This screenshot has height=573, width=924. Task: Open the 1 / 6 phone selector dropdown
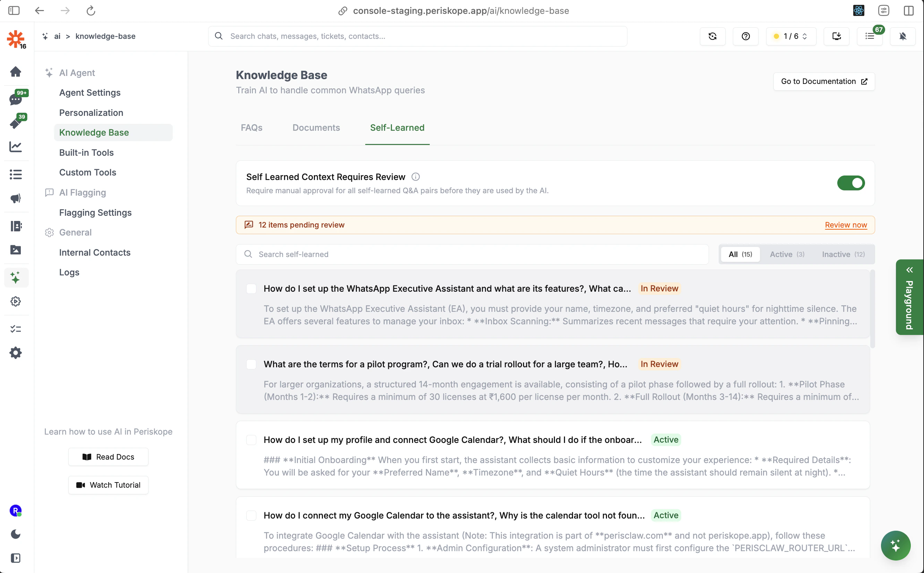pyautogui.click(x=791, y=36)
